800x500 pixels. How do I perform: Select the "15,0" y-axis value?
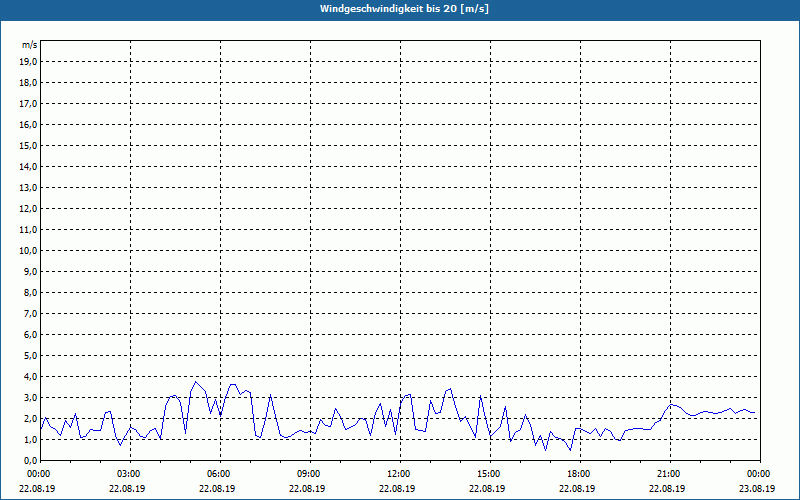[x=28, y=145]
